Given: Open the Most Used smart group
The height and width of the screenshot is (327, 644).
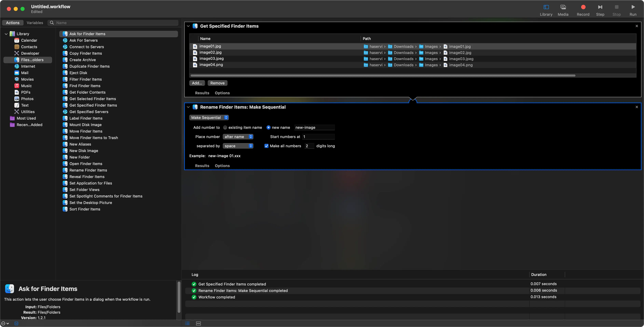Looking at the screenshot, I should click(x=26, y=118).
